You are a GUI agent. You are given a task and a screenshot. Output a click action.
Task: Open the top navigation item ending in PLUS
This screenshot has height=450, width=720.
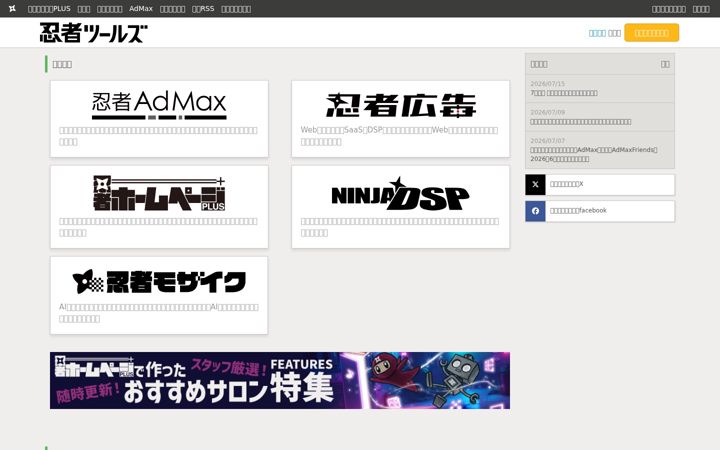click(49, 9)
